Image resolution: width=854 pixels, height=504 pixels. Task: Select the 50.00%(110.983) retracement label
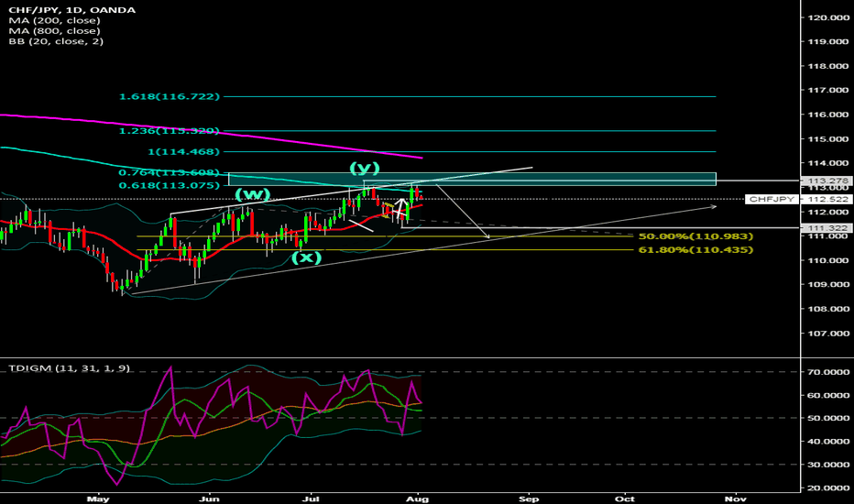point(695,236)
